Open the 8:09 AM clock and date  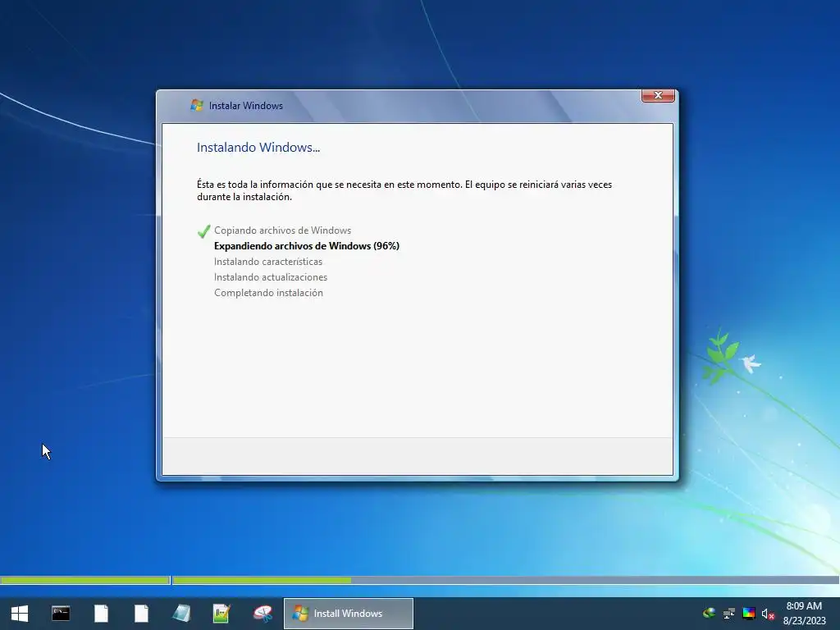[x=804, y=614]
